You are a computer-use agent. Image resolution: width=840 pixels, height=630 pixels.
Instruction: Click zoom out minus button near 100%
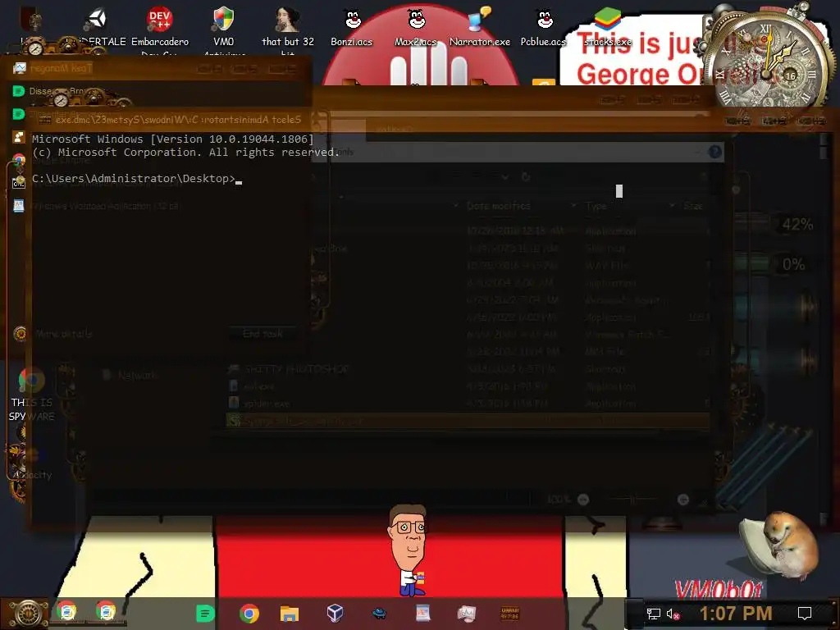[x=583, y=500]
